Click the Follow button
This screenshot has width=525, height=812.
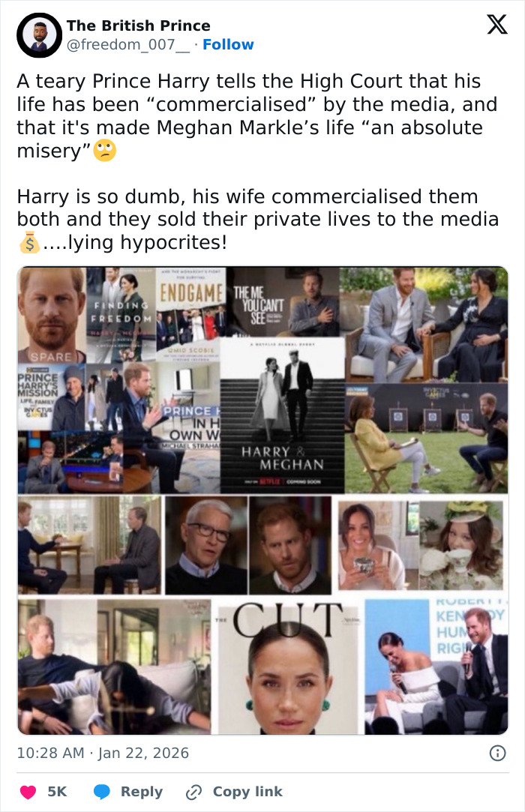[x=228, y=44]
